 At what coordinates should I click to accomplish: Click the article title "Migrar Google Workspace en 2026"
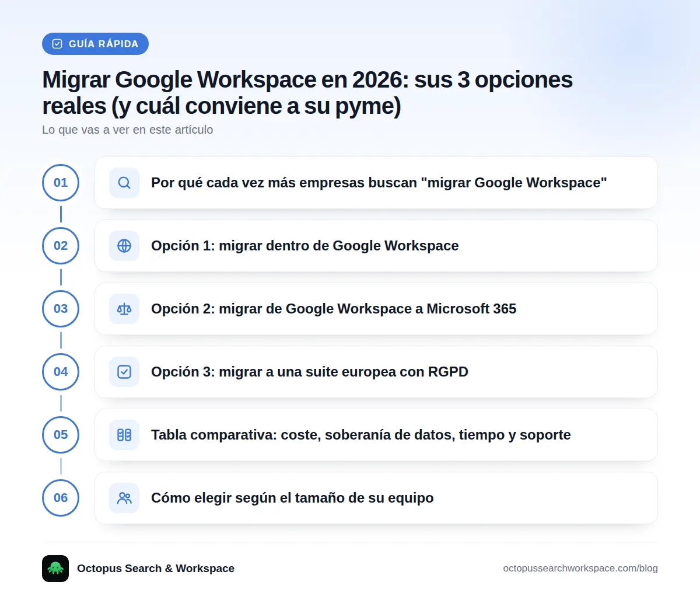click(307, 93)
